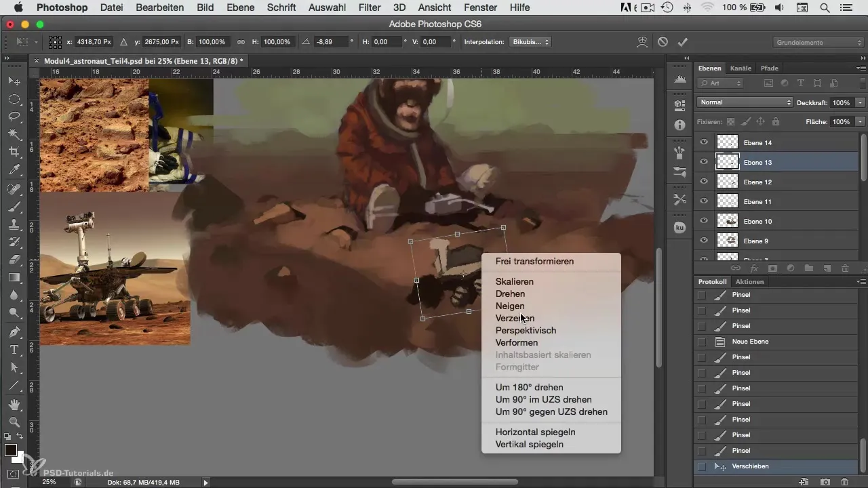Select the Healing Brush tool
The image size is (868, 488).
14,189
